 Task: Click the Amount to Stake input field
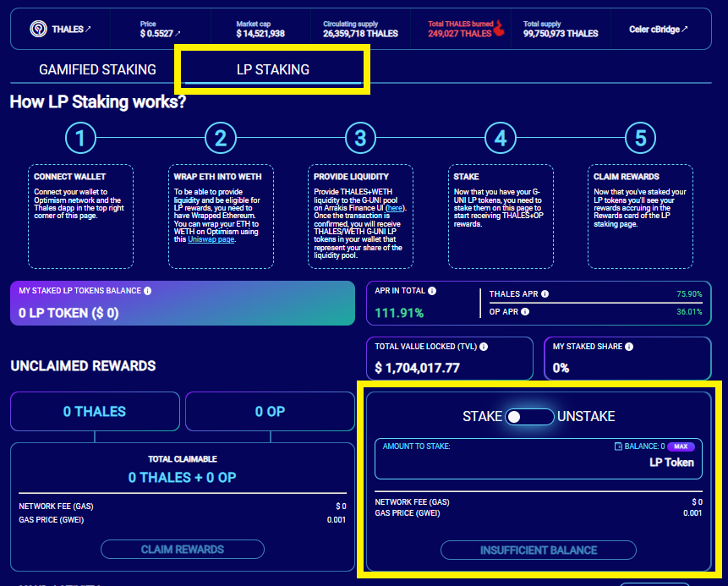[538, 459]
